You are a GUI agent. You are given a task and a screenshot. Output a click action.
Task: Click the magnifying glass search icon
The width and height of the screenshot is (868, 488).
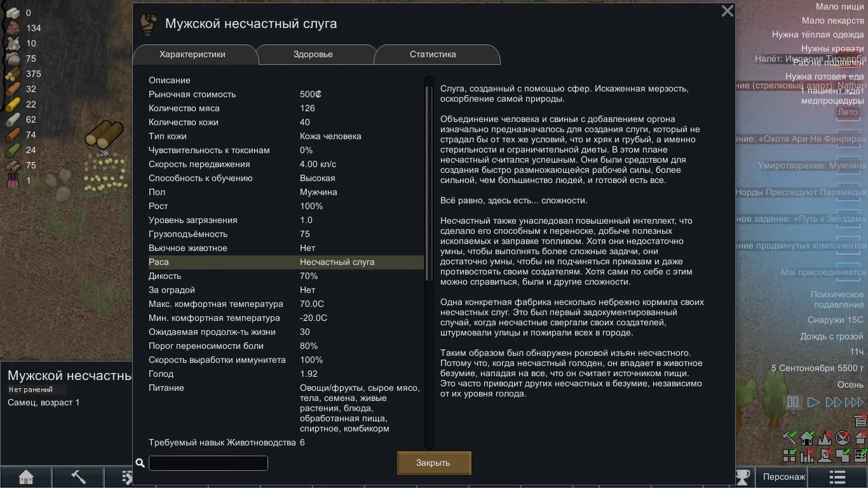pyautogui.click(x=140, y=463)
